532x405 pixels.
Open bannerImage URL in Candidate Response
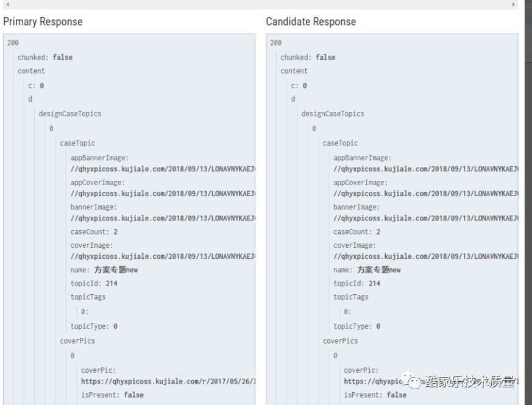coord(425,219)
